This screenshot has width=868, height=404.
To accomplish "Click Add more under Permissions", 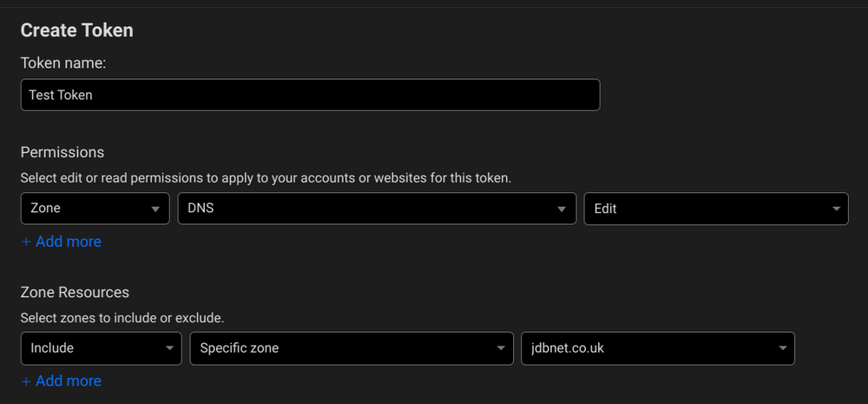I will tap(68, 242).
